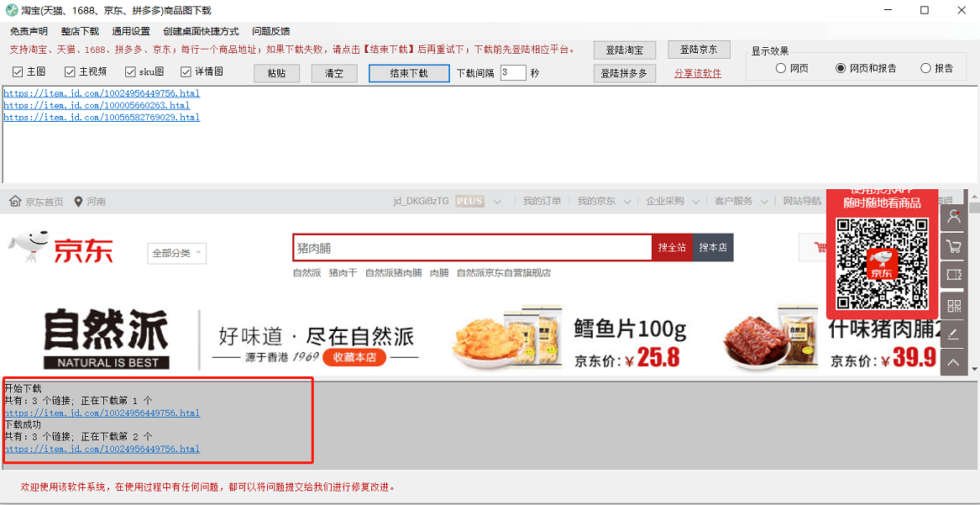980x505 pixels.
Task: Open the 问题反馈 menu
Action: click(271, 31)
